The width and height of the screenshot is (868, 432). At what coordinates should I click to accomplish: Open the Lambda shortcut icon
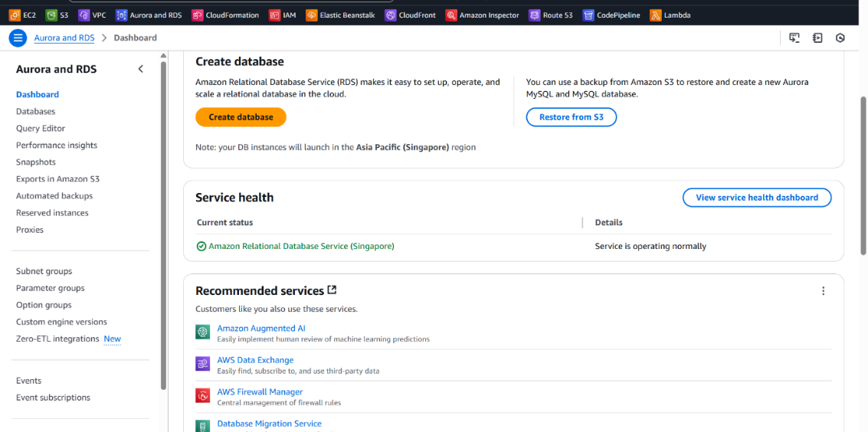point(656,15)
